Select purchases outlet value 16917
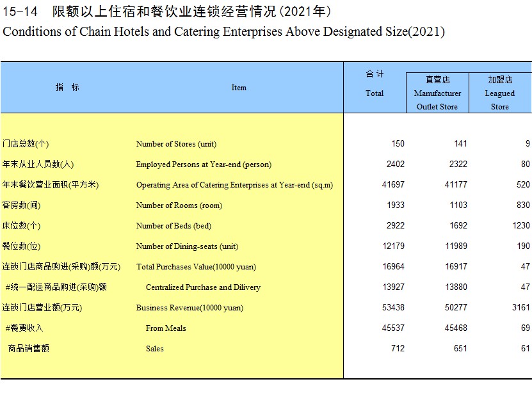Image resolution: width=532 pixels, height=400 pixels. click(x=456, y=266)
